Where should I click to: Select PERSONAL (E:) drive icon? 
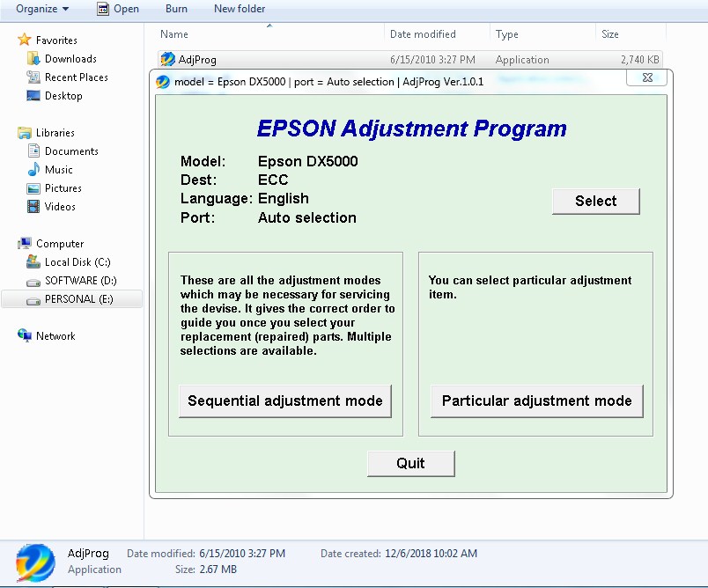33,300
